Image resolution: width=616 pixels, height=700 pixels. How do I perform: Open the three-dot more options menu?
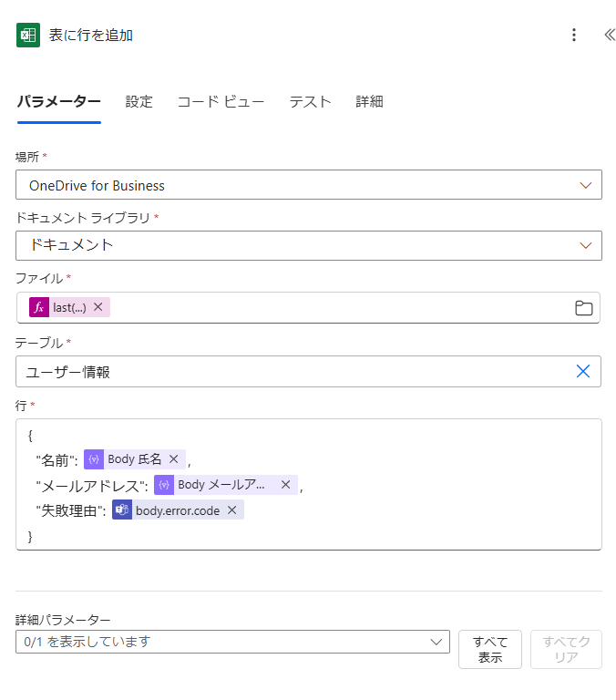tap(574, 35)
